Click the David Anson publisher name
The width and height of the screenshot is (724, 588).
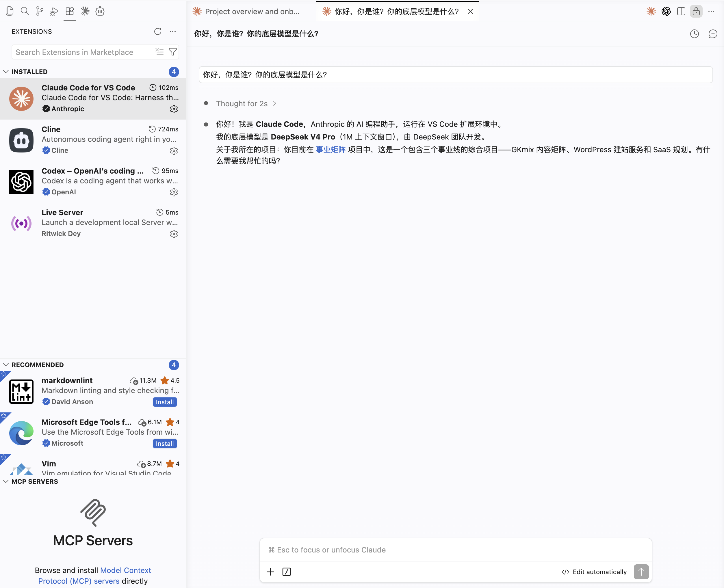[72, 402]
